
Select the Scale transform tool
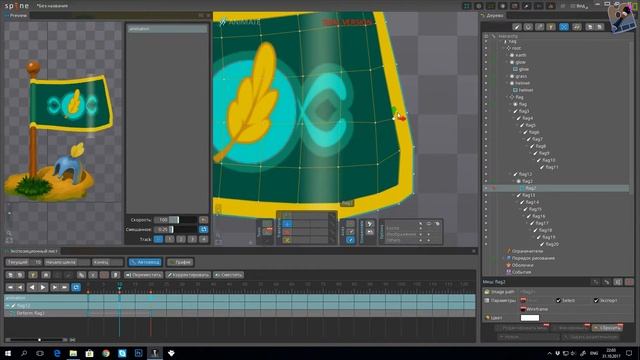pyautogui.click(x=287, y=232)
